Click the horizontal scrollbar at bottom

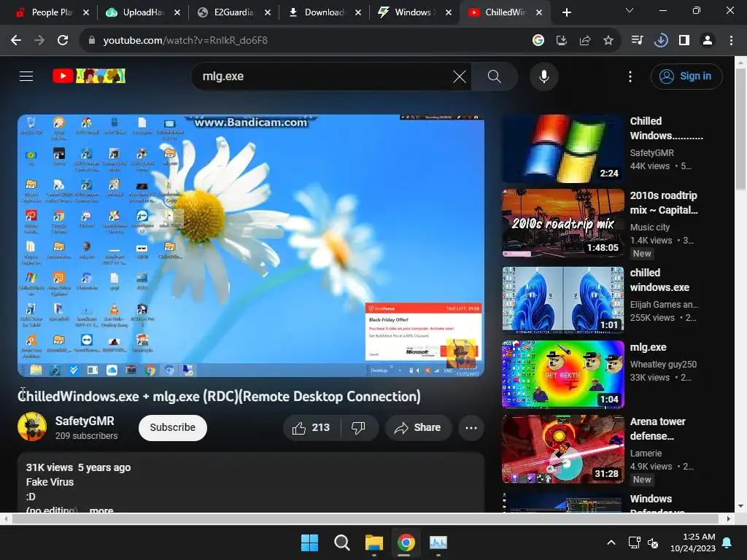click(365, 518)
